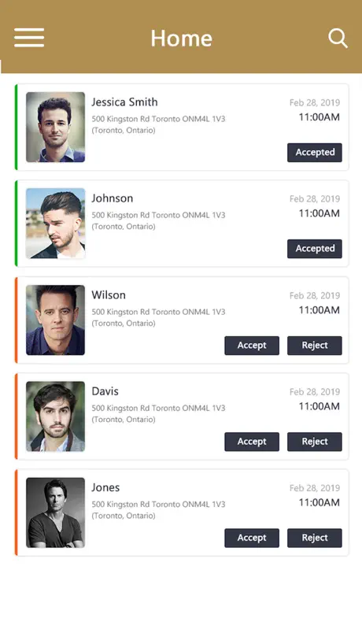This screenshot has height=644, width=362.
Task: Reject Jones's request
Action: point(315,538)
